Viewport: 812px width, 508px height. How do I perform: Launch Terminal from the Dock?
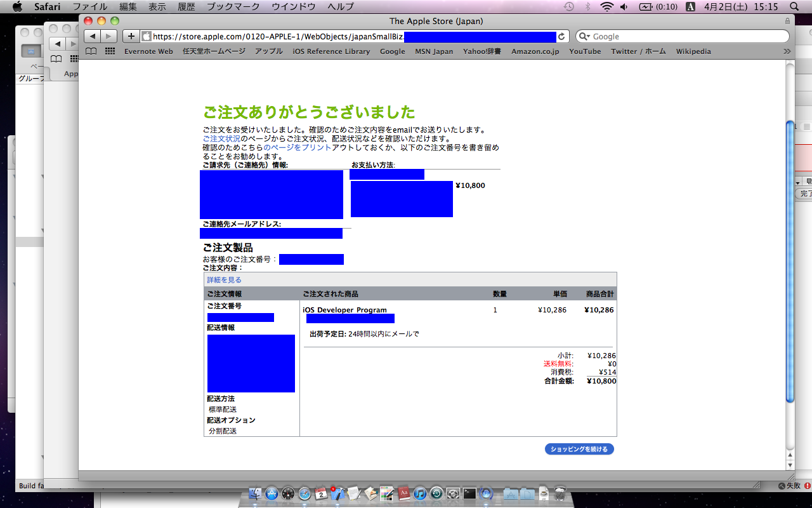point(469,493)
